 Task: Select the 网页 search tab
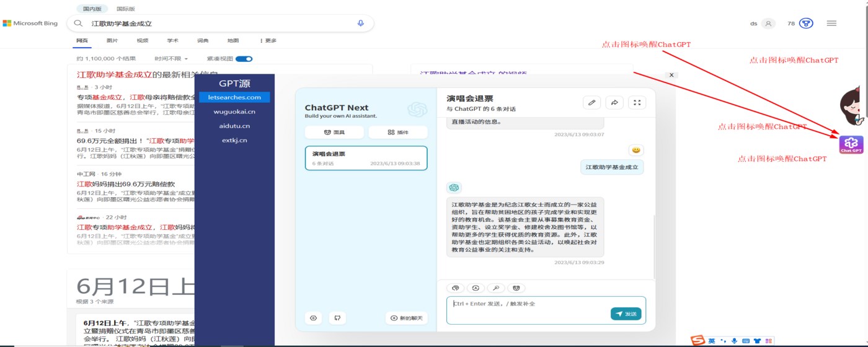(82, 41)
